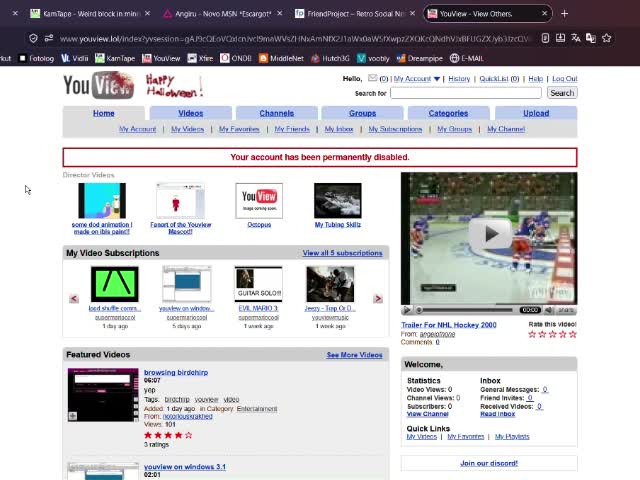
Task: Open My Tubing Skillz video thumbnail
Action: click(338, 200)
